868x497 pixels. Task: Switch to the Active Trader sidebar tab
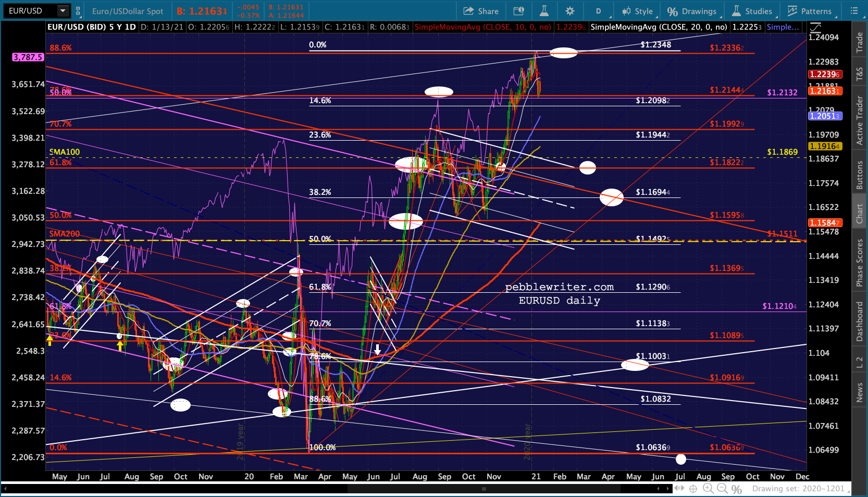pos(860,120)
